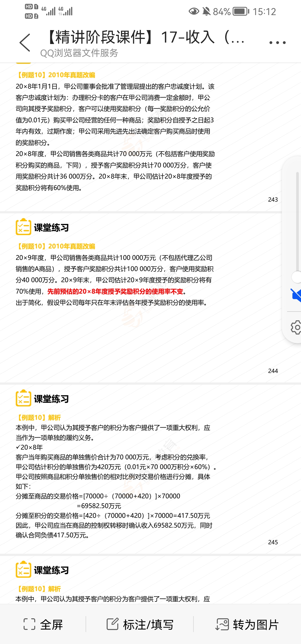The height and width of the screenshot is (644, 301).
Task: Tap the document title in header
Action: pyautogui.click(x=145, y=37)
